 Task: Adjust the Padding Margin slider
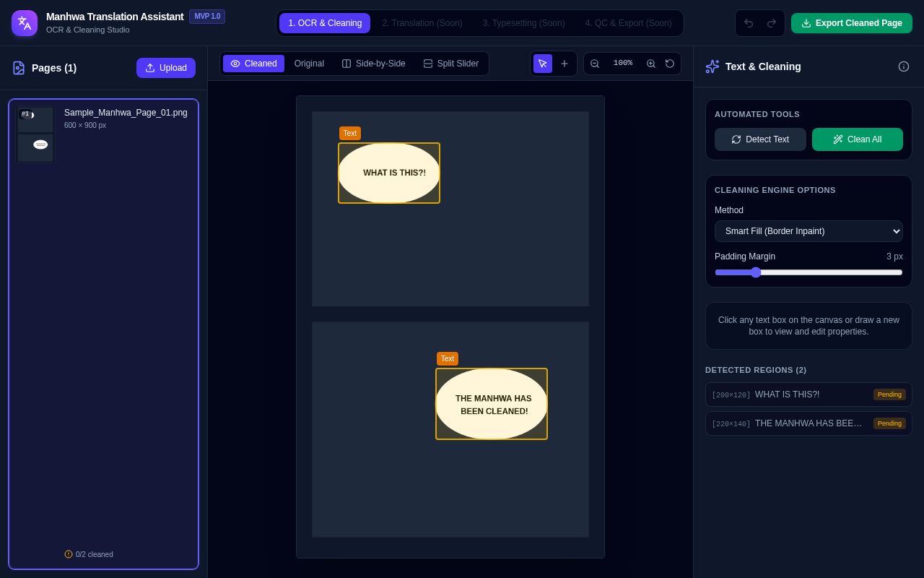coord(808,272)
